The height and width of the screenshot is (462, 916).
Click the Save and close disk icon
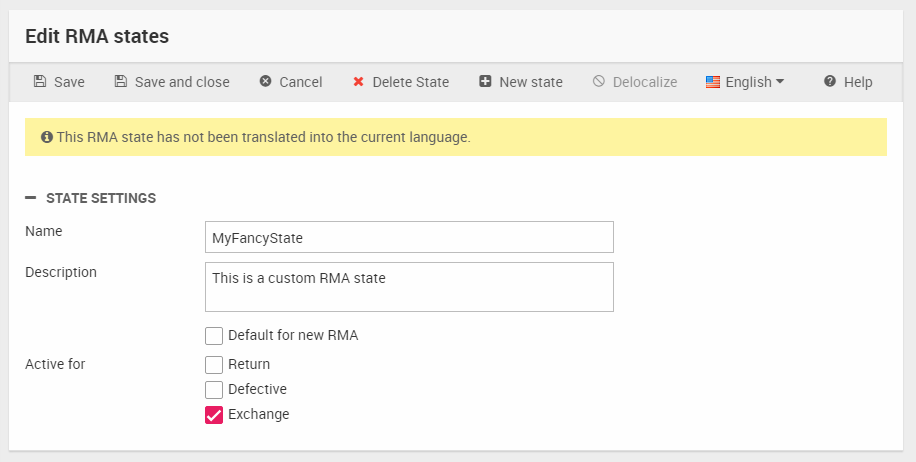coord(120,82)
